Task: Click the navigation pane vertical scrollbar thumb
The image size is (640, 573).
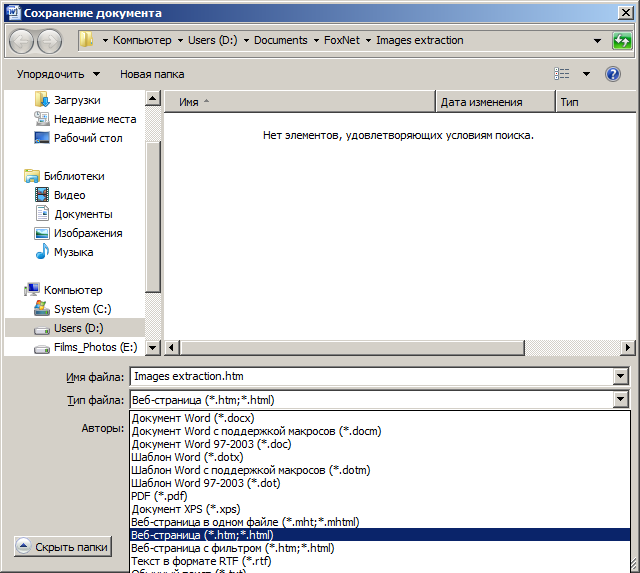Action: (x=153, y=217)
